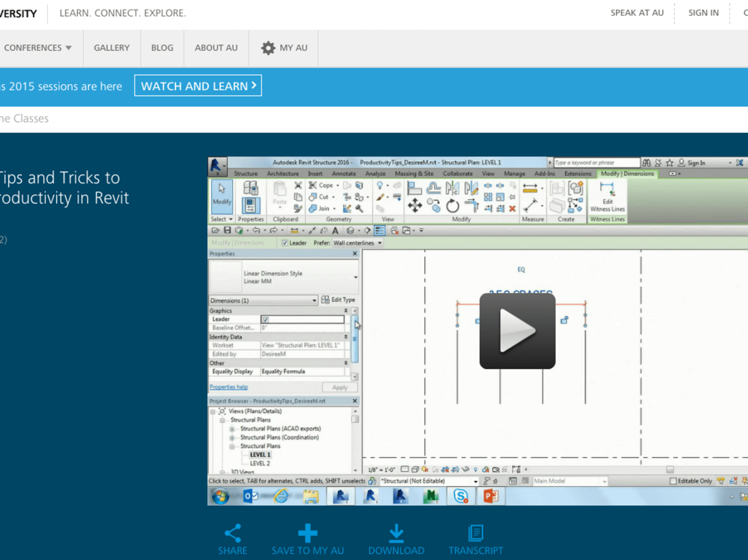Viewport: 748px width, 560px height.
Task: Select the Modify arrow tool in Revit
Action: click(x=222, y=196)
